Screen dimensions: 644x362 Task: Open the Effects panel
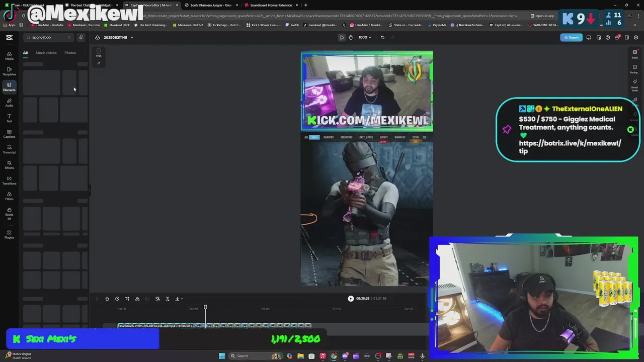pyautogui.click(x=9, y=165)
